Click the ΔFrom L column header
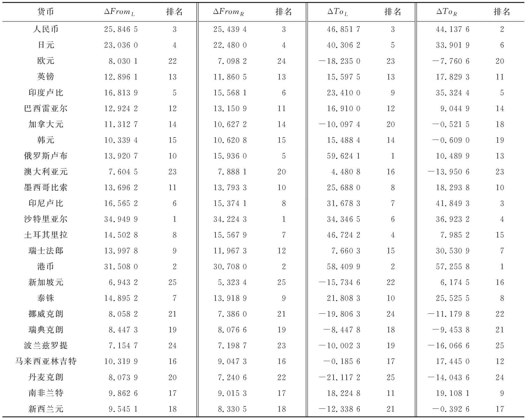 coord(119,12)
